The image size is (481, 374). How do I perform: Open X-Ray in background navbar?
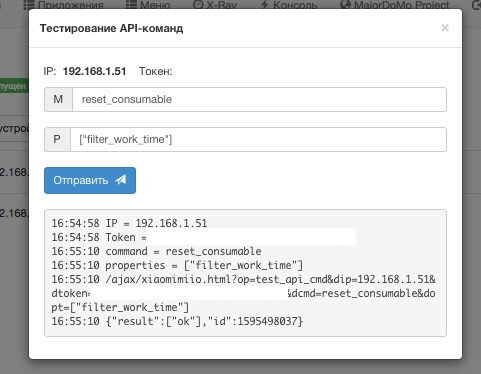pos(215,5)
